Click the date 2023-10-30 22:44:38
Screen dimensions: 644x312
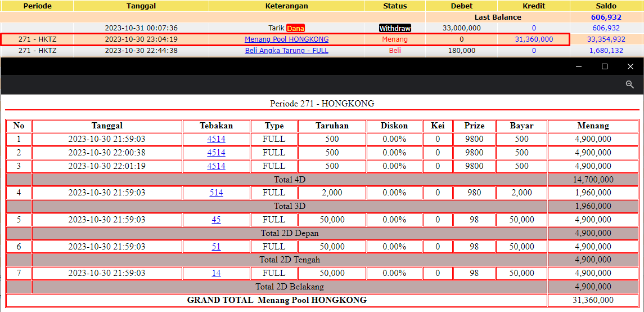click(141, 51)
